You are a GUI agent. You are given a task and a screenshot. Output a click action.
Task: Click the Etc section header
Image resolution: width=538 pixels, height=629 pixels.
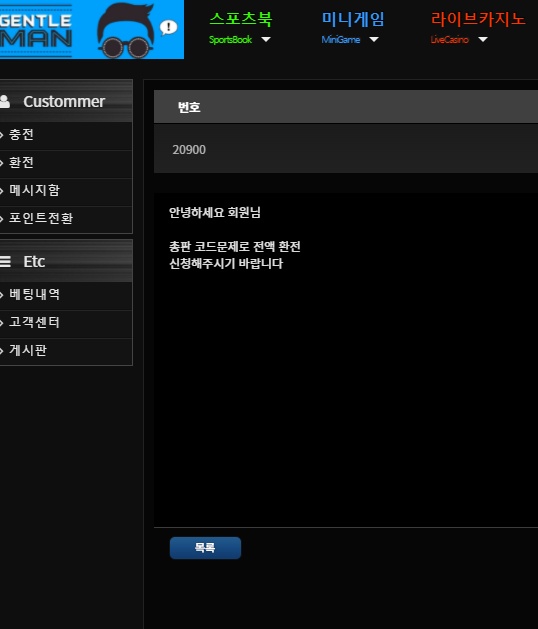click(66, 261)
